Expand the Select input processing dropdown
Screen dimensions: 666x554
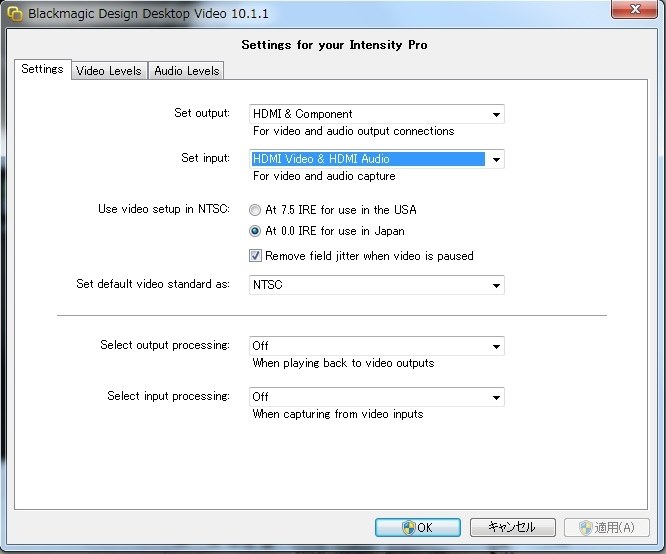pos(377,397)
